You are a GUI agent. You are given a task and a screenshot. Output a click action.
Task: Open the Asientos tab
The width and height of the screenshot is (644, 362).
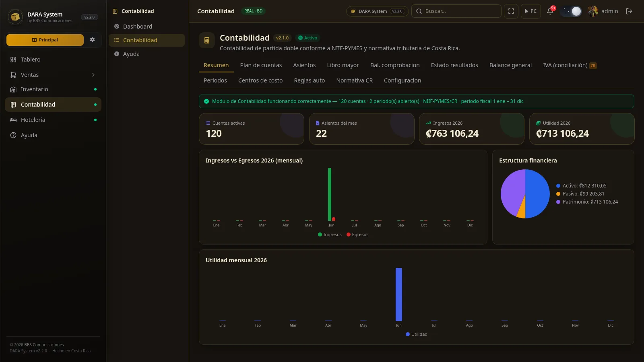click(304, 65)
